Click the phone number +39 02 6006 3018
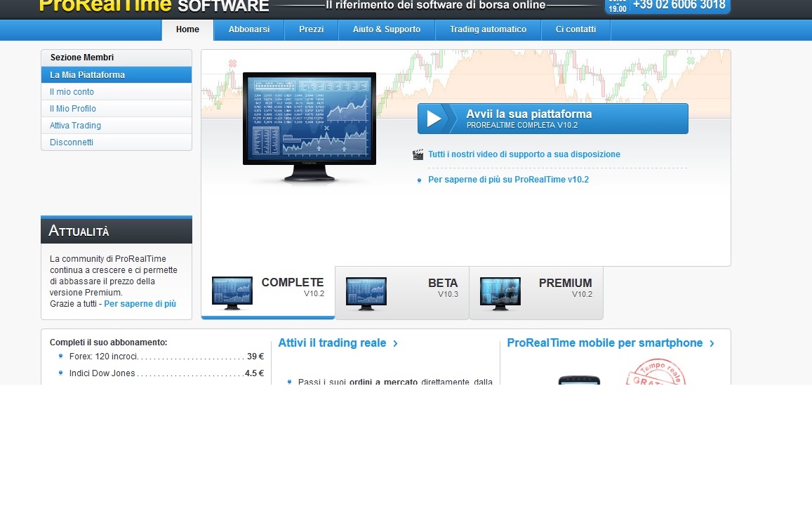Image resolution: width=812 pixels, height=525 pixels. (x=679, y=5)
